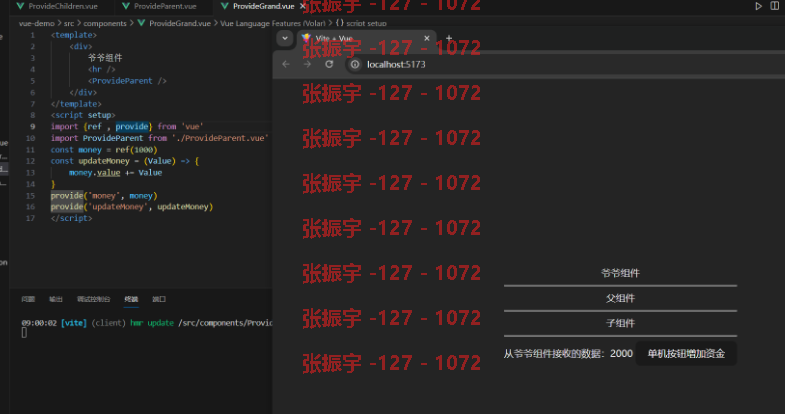Click the split editor icon
Viewport: 785px width, 414px height.
coord(774,6)
